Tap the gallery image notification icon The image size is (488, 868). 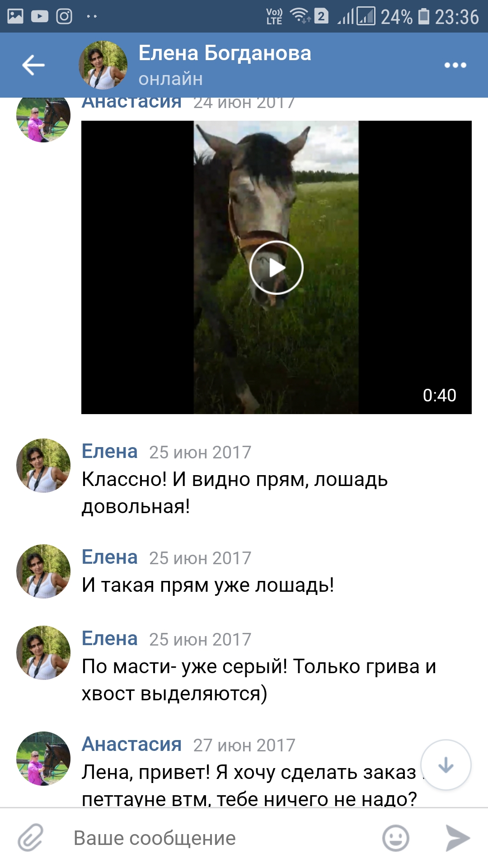point(15,16)
